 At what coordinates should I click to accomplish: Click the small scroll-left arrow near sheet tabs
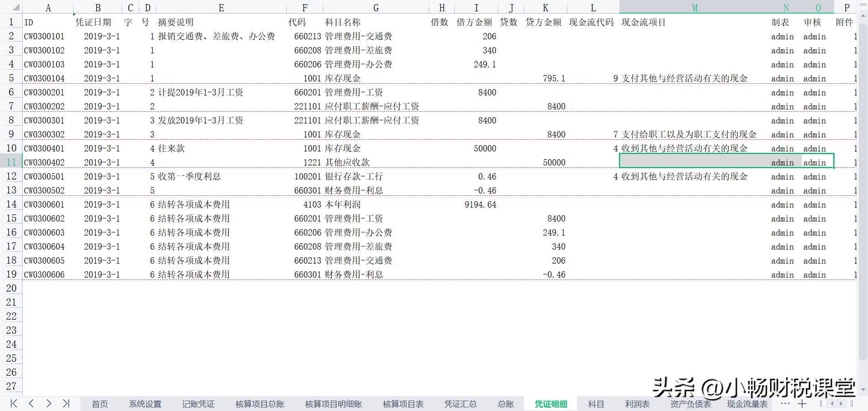[x=832, y=404]
